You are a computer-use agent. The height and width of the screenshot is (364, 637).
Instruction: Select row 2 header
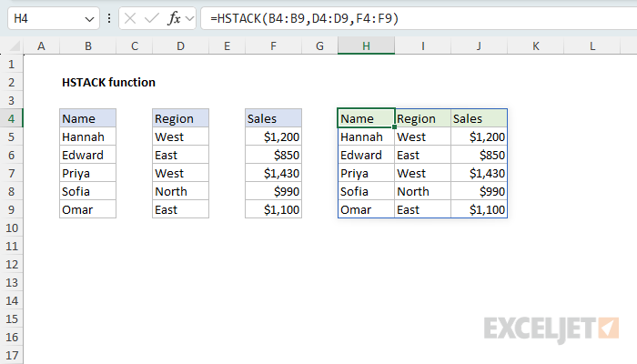(11, 83)
